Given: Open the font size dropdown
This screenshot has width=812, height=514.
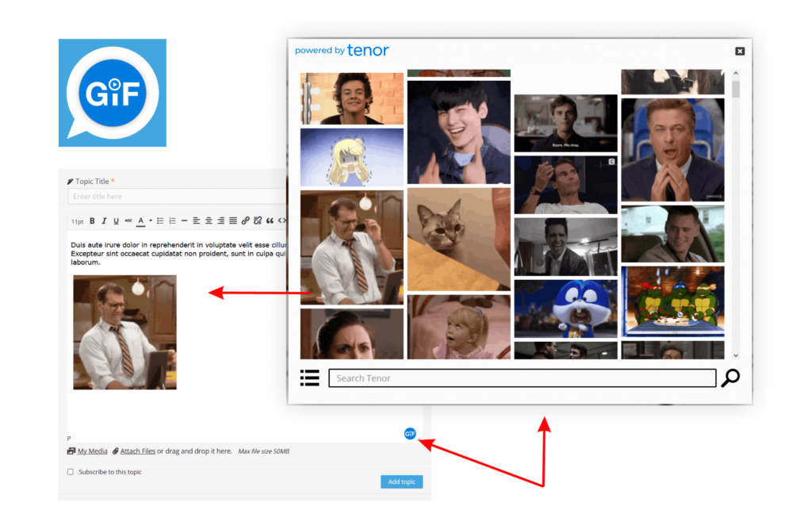Looking at the screenshot, I should 77,221.
